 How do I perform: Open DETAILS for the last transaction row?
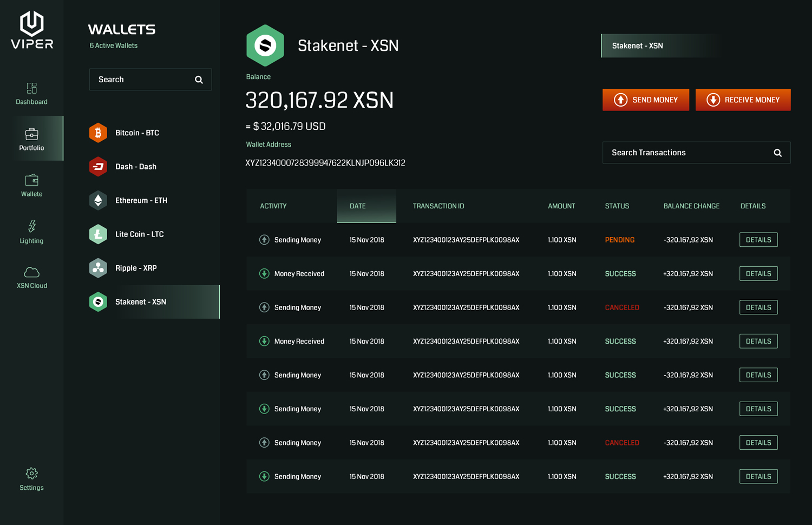[758, 476]
